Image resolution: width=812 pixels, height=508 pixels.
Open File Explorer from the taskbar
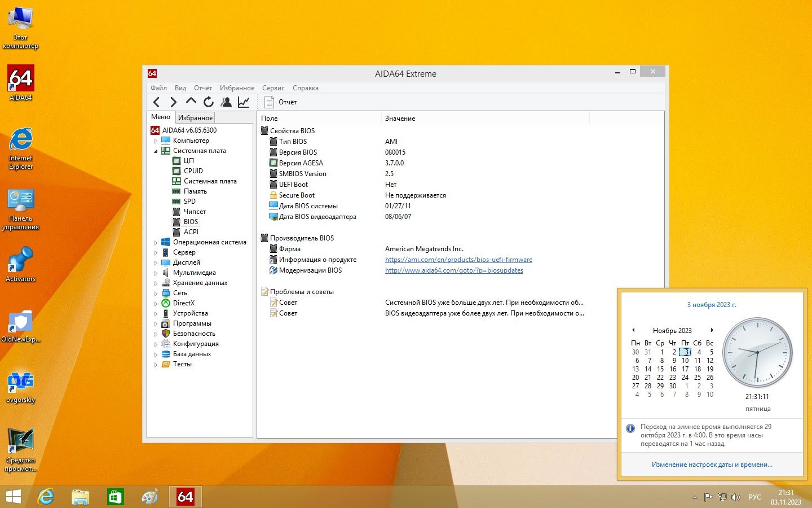tap(81, 497)
